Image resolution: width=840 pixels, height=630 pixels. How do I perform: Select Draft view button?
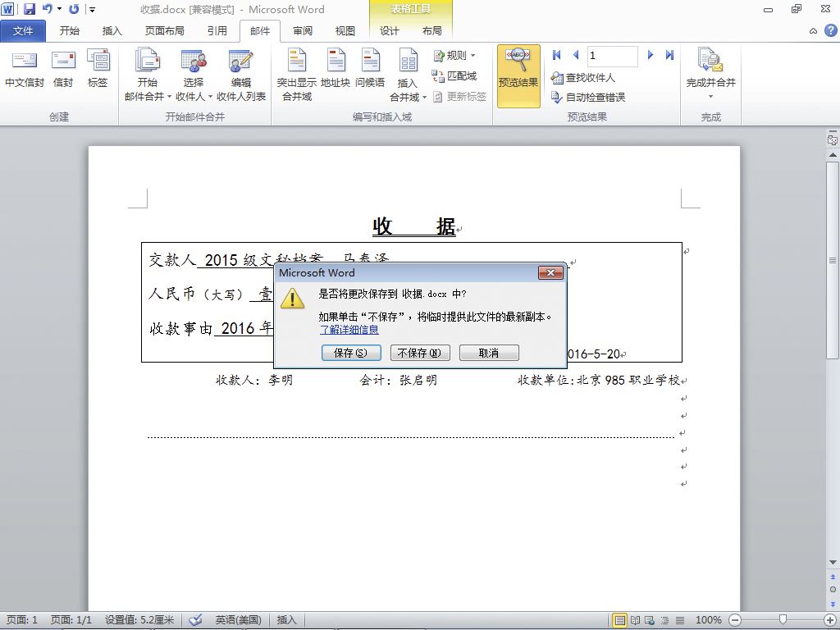tap(679, 620)
